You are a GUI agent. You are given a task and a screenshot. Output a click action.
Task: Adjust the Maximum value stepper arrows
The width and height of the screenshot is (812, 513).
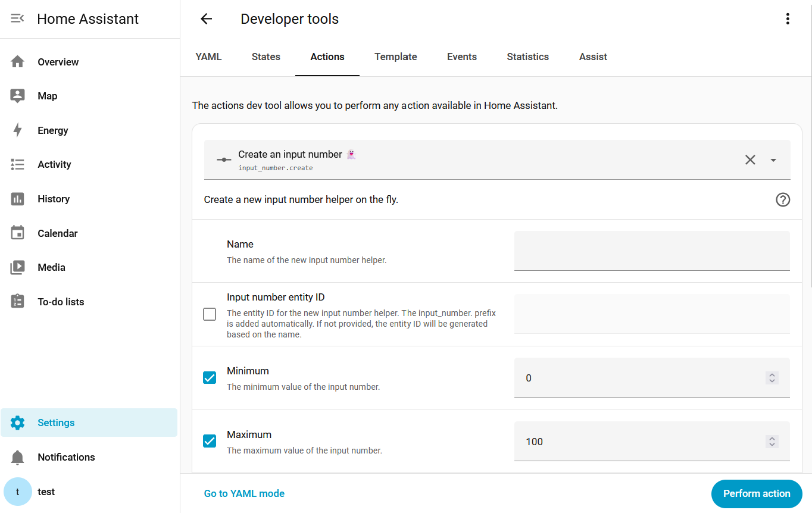tap(772, 441)
